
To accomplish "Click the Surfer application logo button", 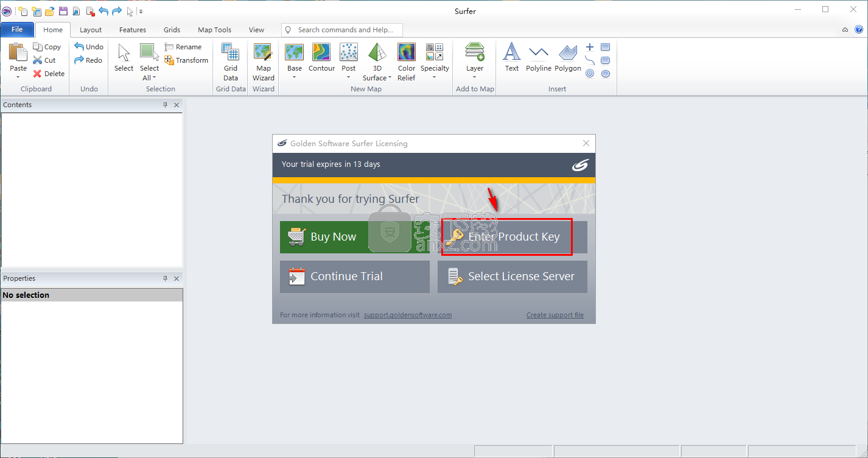I will (x=7, y=11).
